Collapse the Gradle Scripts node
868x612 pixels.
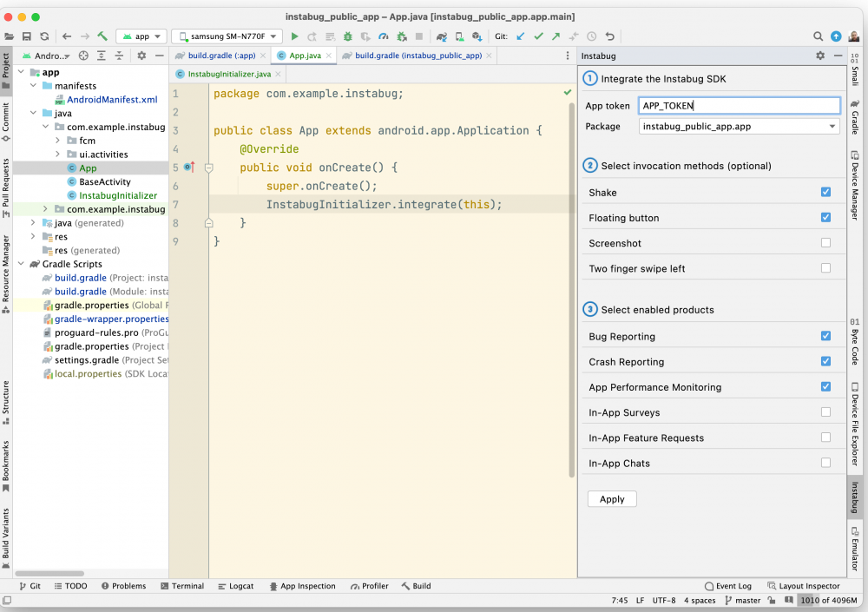21,264
